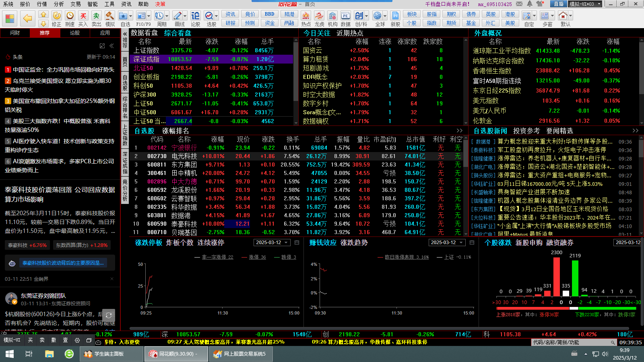This screenshot has height=362, width=644.
Task: Expand 自选股 panel with double chevron
Action: coord(460,131)
